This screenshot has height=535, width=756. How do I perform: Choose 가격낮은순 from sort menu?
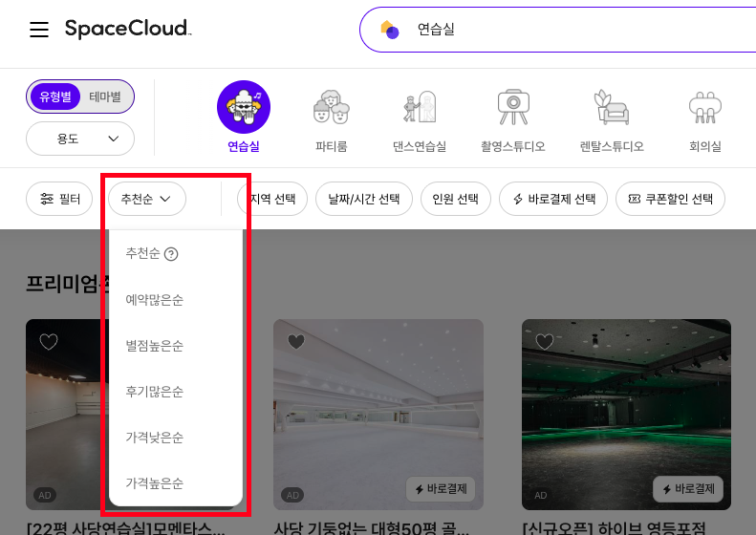click(x=155, y=438)
